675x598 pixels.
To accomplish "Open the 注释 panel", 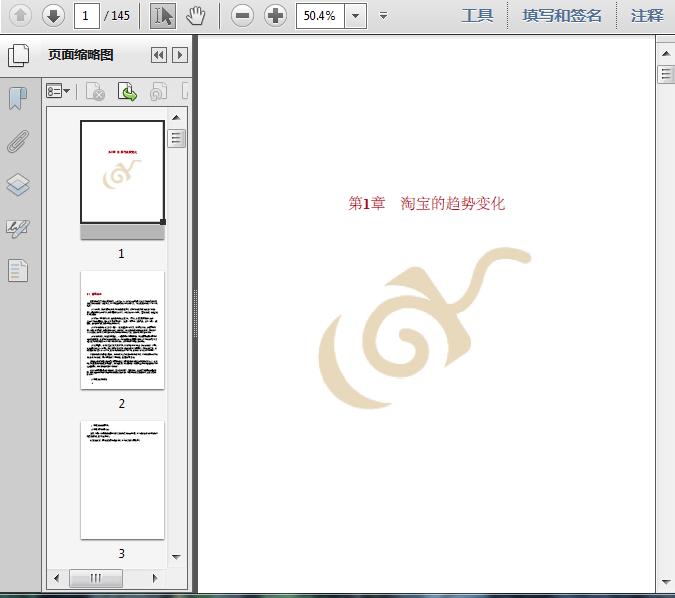I will click(x=647, y=16).
